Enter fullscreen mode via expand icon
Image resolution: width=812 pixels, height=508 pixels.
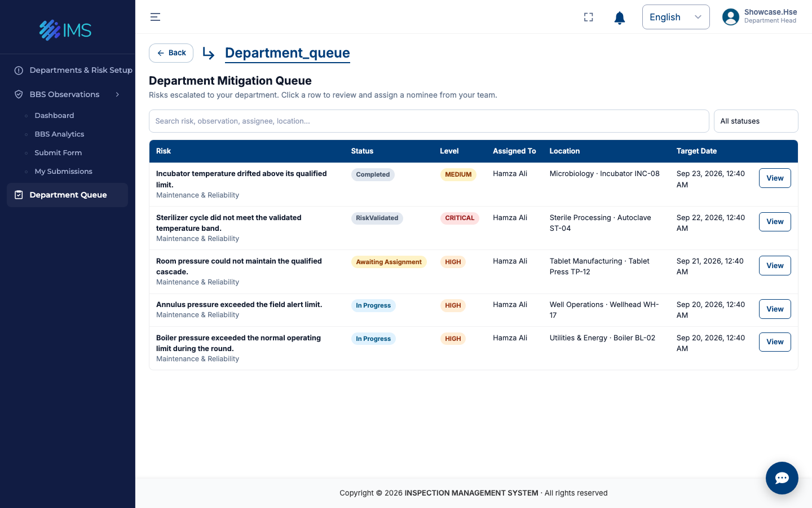(589, 17)
